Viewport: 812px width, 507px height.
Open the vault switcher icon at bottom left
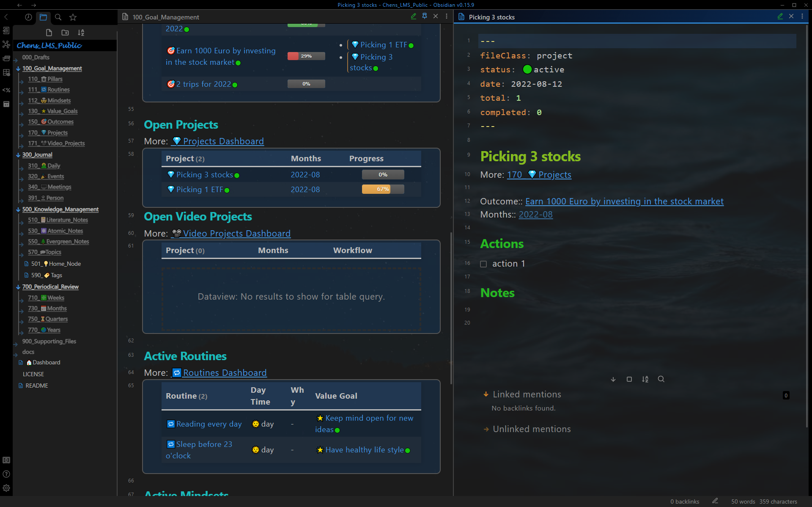(x=6, y=460)
